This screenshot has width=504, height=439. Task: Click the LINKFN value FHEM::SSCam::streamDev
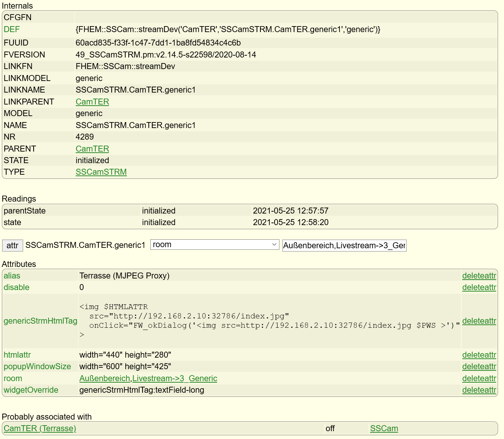pos(125,66)
